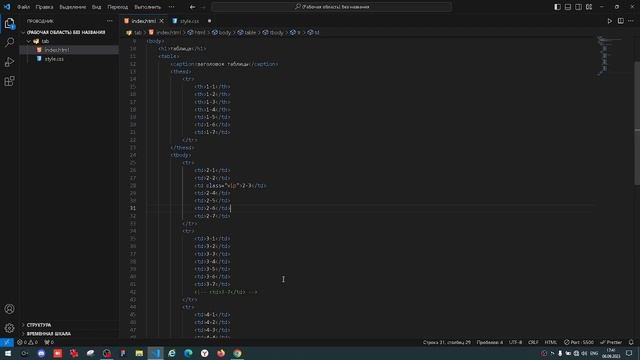Select style.css file in Explorer
This screenshot has height=360, width=640.
69,59
